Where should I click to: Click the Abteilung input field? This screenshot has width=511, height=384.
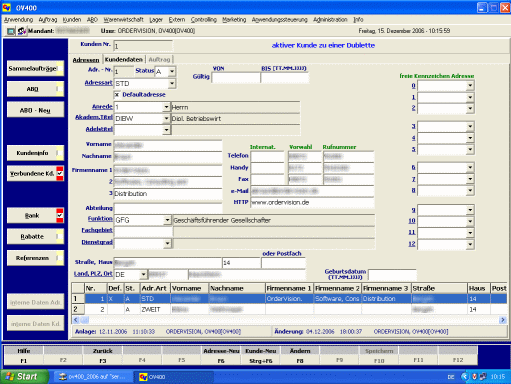click(168, 208)
